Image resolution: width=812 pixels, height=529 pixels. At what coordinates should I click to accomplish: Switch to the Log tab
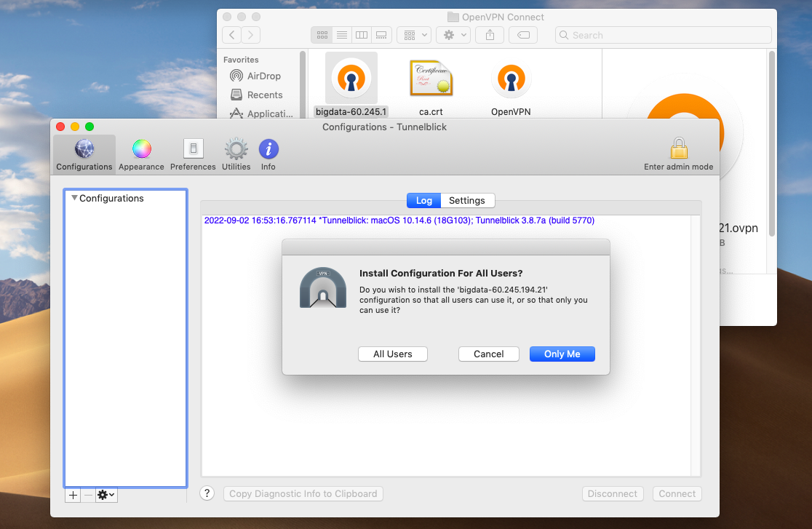click(x=423, y=201)
